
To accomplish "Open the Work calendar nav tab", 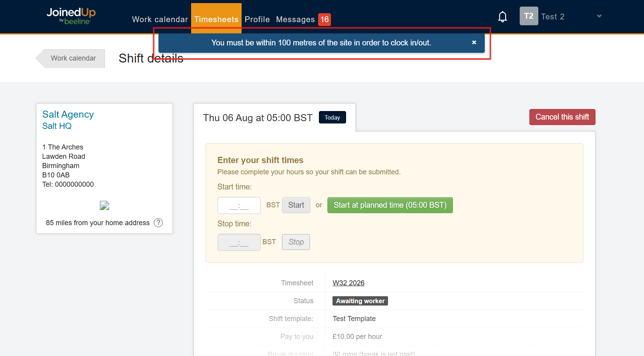I will click(160, 19).
